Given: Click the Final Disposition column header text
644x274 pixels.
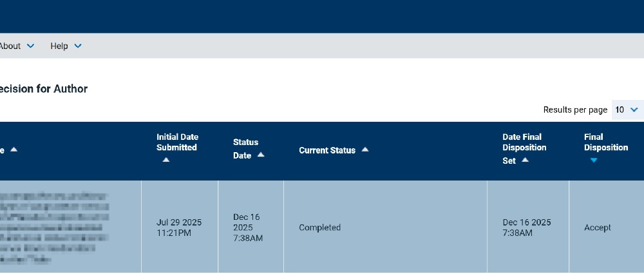Looking at the screenshot, I should pyautogui.click(x=605, y=142).
